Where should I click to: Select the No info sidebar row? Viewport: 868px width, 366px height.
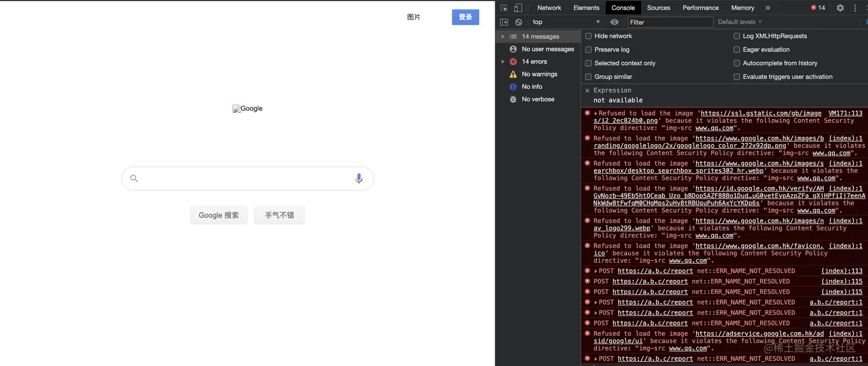pos(538,87)
